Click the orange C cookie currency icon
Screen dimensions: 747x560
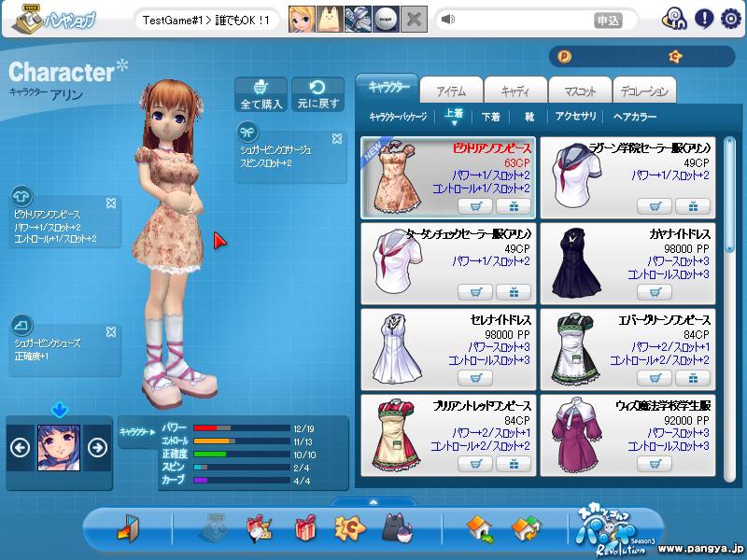click(x=675, y=57)
